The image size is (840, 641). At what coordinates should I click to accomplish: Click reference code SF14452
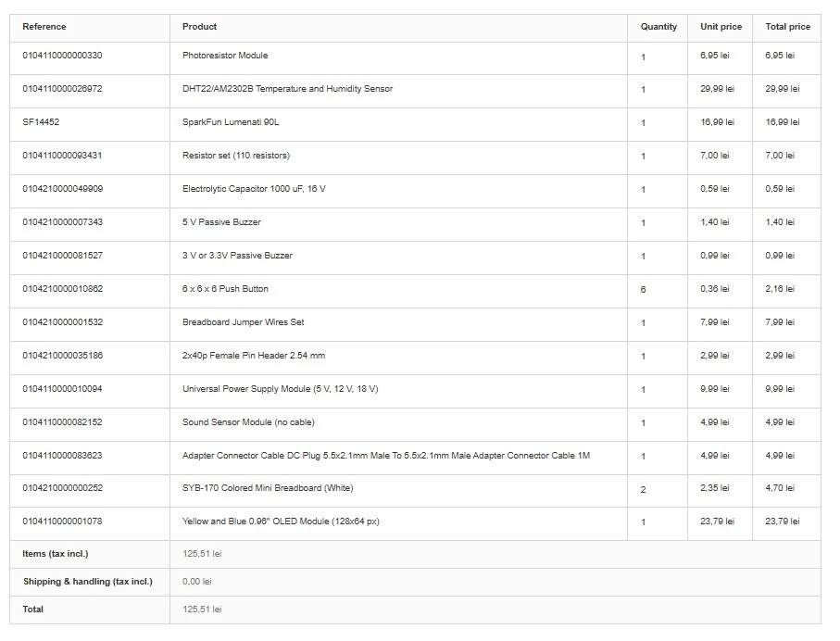pyautogui.click(x=41, y=122)
